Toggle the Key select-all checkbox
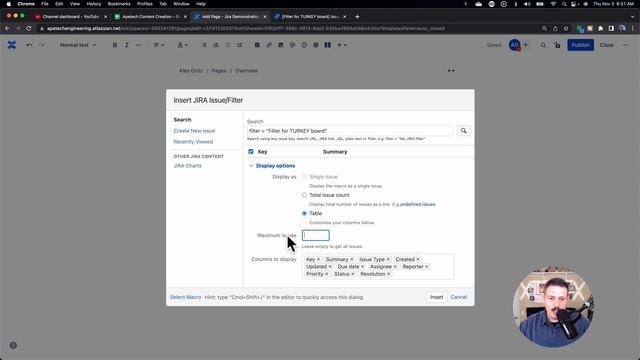 point(251,151)
